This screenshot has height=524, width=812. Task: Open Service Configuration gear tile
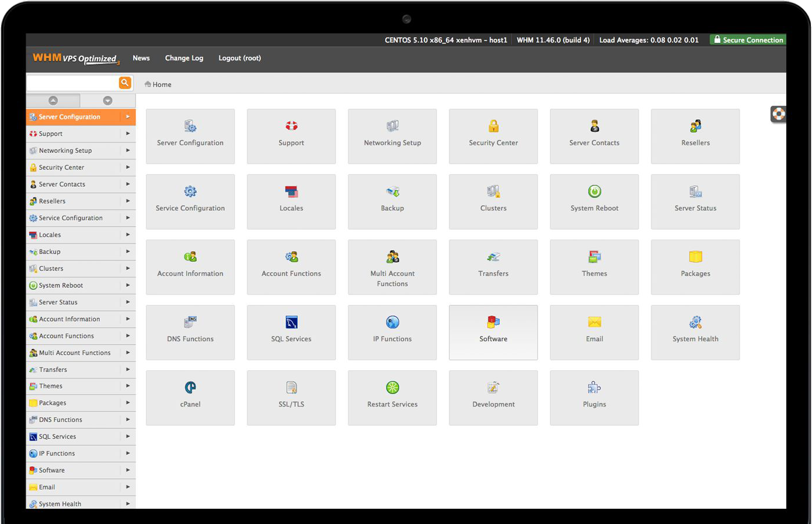190,202
